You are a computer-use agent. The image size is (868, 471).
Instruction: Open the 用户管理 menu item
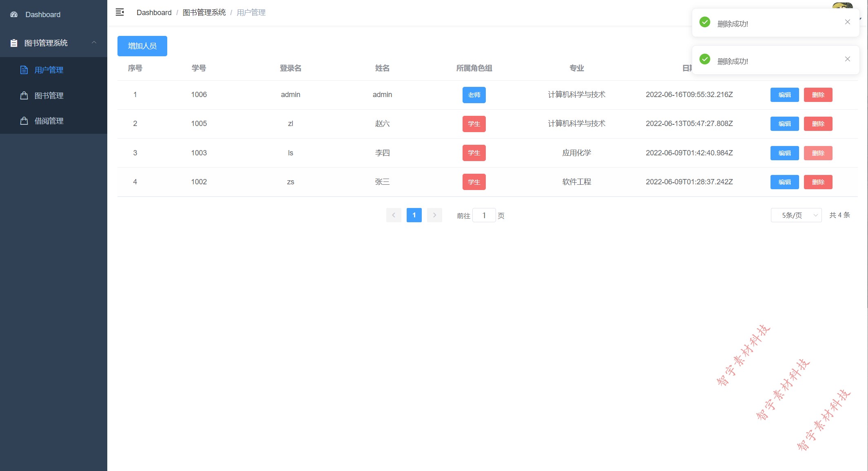53,70
